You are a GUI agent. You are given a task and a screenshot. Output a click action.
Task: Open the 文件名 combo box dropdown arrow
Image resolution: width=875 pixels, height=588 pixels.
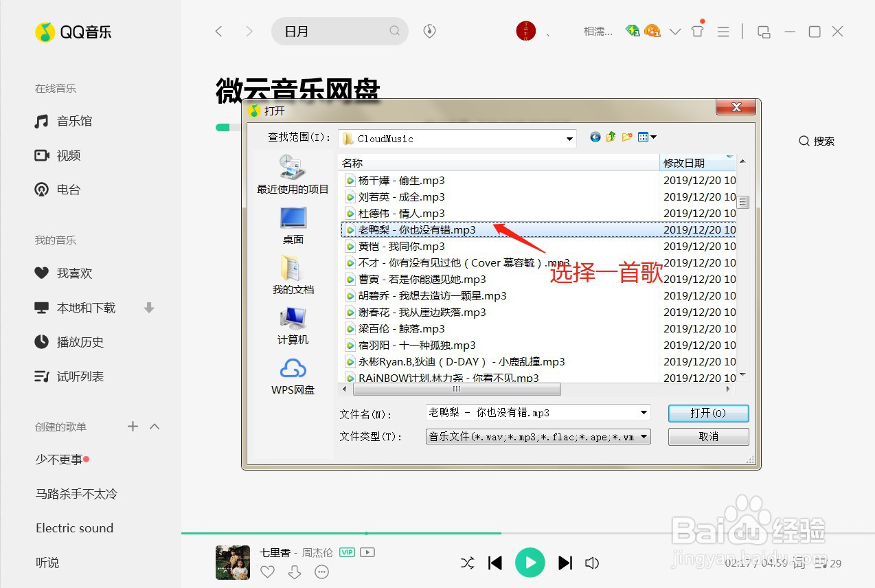(644, 413)
